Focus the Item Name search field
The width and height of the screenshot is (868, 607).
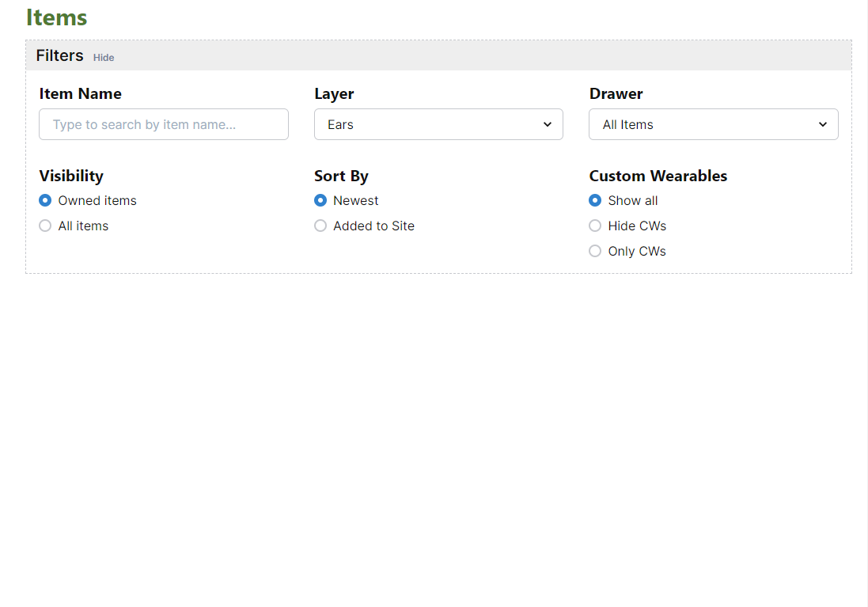[164, 124]
